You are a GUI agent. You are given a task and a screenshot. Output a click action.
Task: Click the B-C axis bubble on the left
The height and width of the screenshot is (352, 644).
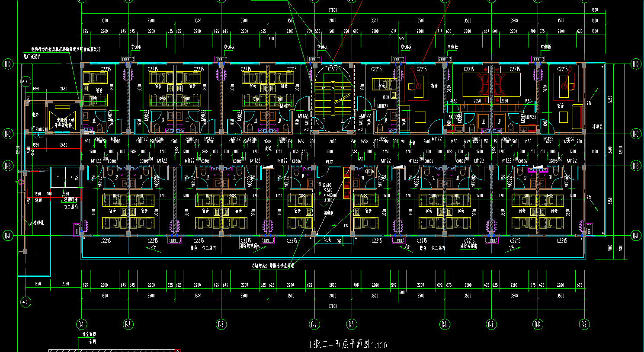(x=8, y=134)
